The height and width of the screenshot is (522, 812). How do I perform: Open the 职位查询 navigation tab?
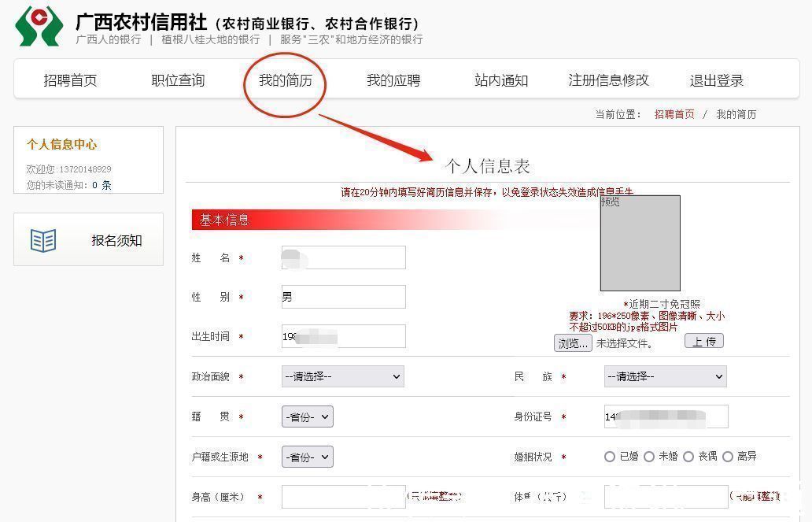point(178,80)
